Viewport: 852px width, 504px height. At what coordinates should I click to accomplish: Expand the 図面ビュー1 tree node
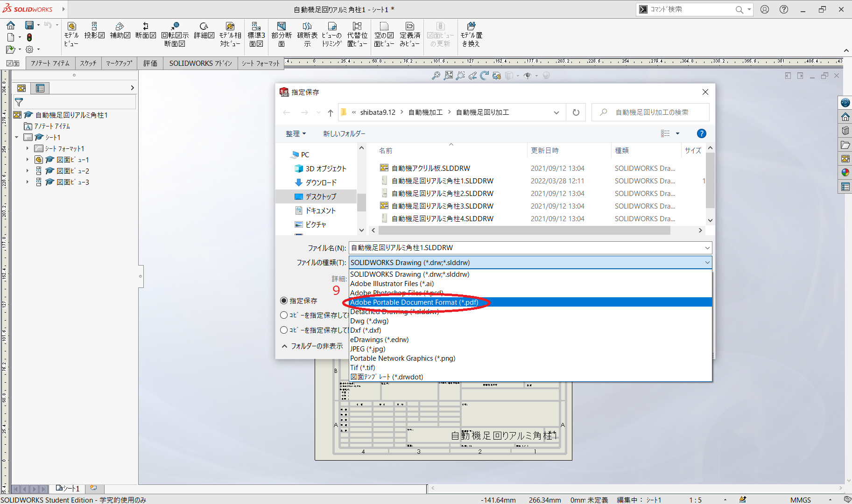28,160
